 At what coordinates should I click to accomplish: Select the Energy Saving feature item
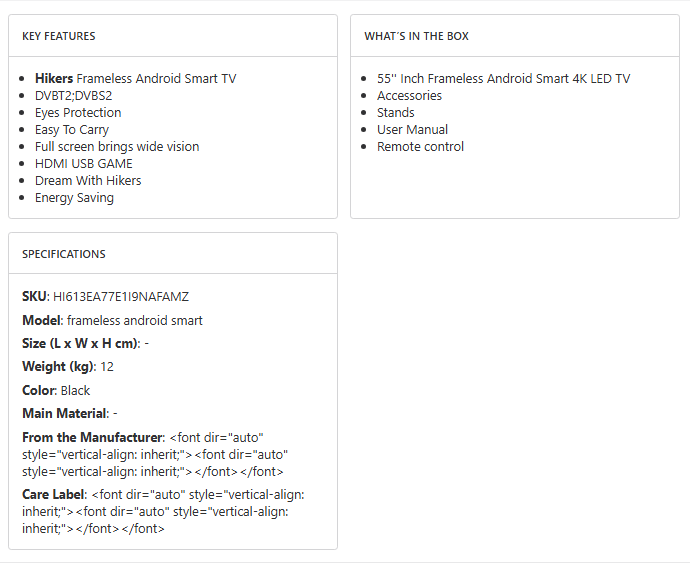coord(74,197)
